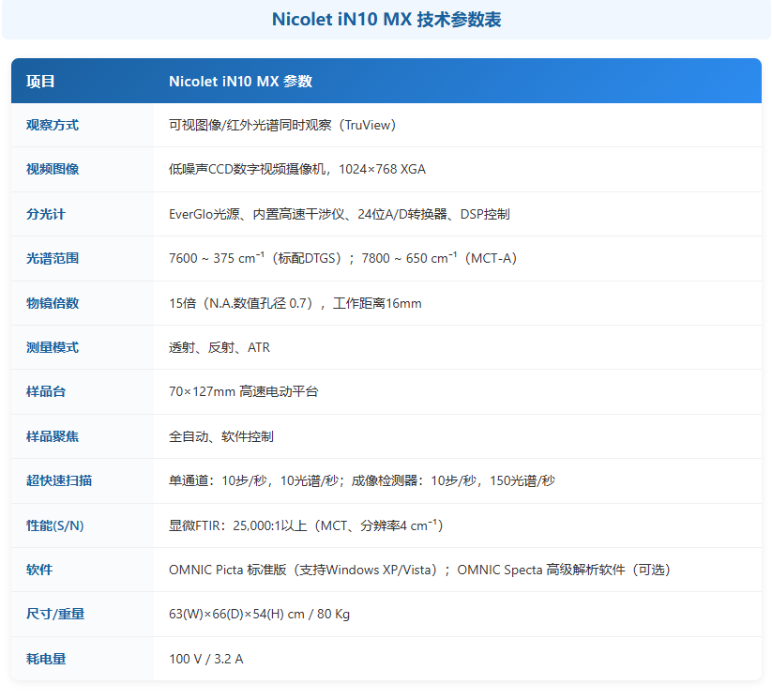Image resolution: width=772 pixels, height=700 pixels.
Task: Select the '分光计' row label
Action: [x=46, y=214]
